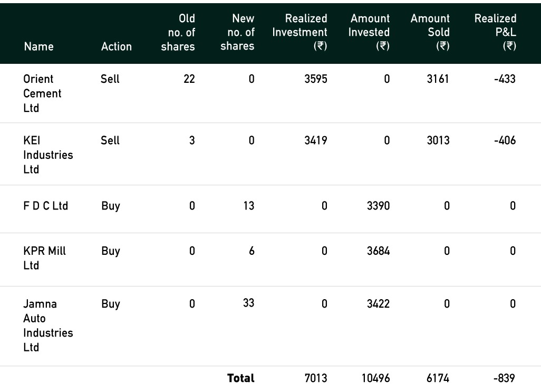Select the "Jamna Auto Industries Ltd" name cell
Image resolution: width=541 pixels, height=392 pixels.
pos(48,326)
